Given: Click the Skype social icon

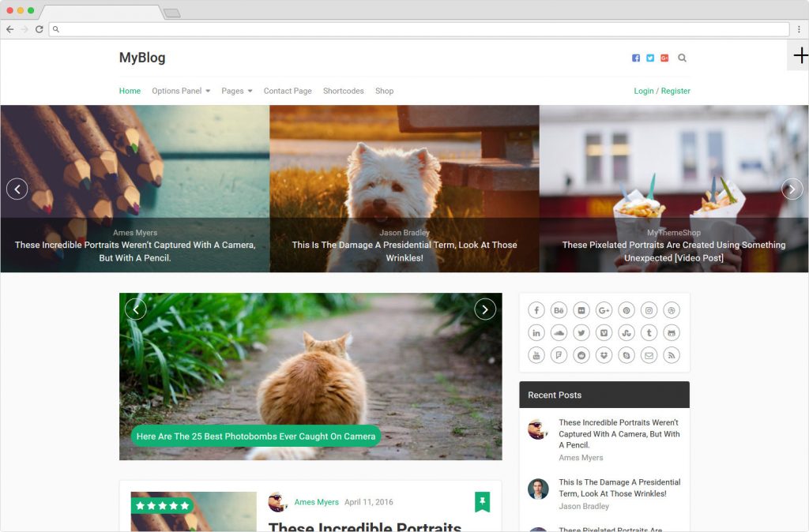Looking at the screenshot, I should coord(627,356).
